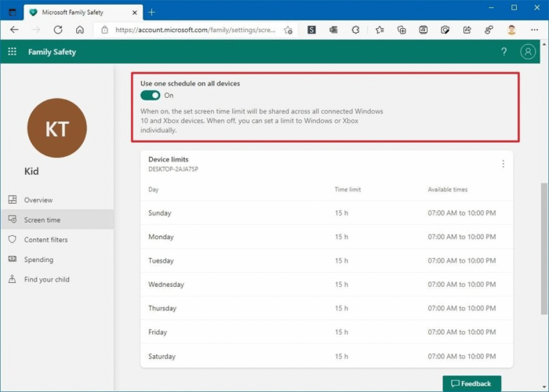This screenshot has width=549, height=392.
Task: Open the Overview section in sidebar
Action: (x=38, y=200)
